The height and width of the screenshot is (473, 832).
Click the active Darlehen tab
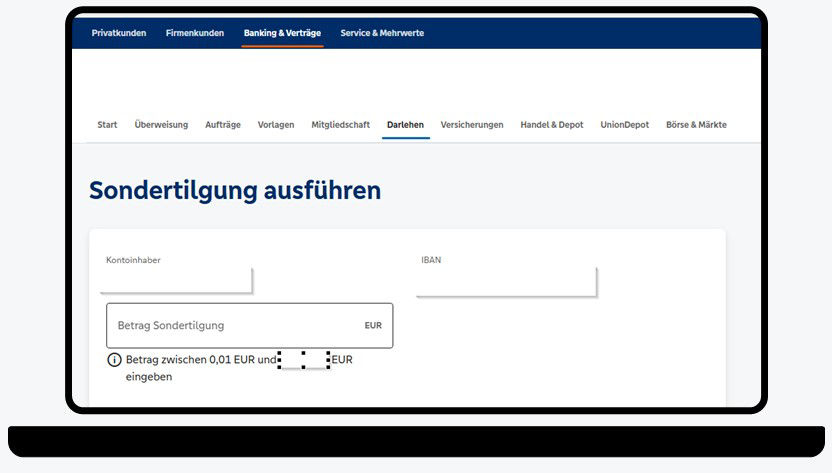click(405, 125)
